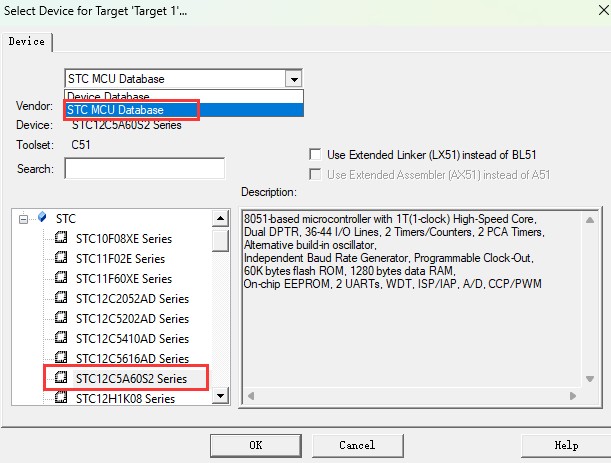This screenshot has width=611, height=463.
Task: Click Description box scroll left arrow
Action: pos(251,396)
